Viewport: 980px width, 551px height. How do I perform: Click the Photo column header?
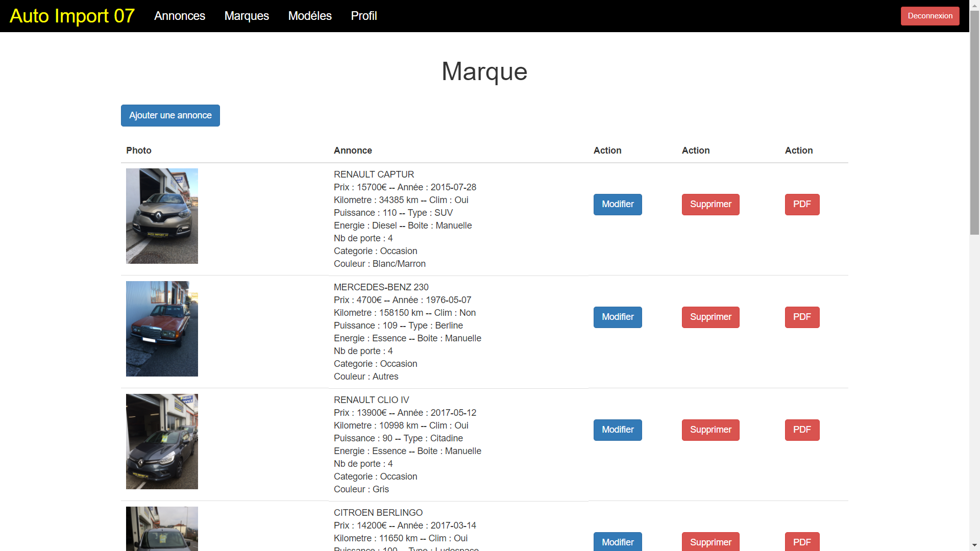tap(139, 151)
